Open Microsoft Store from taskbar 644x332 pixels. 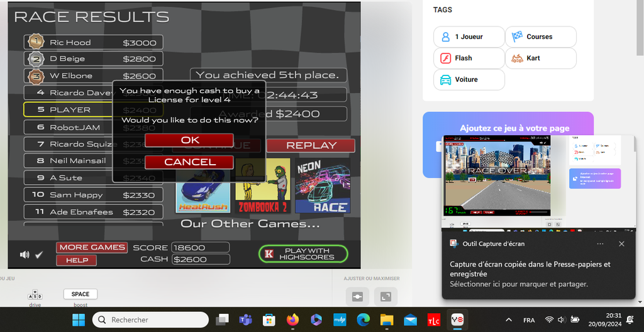click(x=269, y=319)
